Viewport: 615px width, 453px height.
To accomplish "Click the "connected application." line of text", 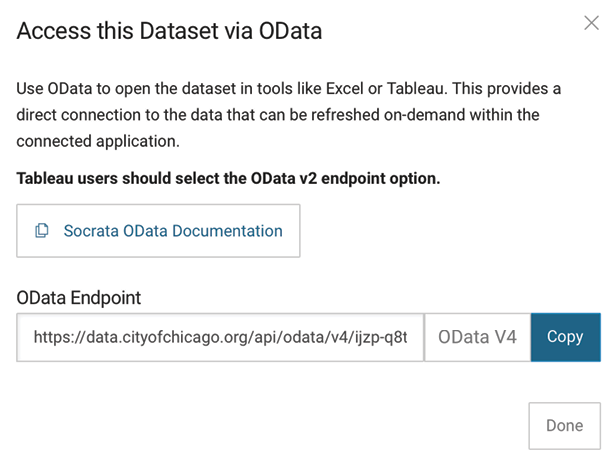I will pyautogui.click(x=98, y=141).
